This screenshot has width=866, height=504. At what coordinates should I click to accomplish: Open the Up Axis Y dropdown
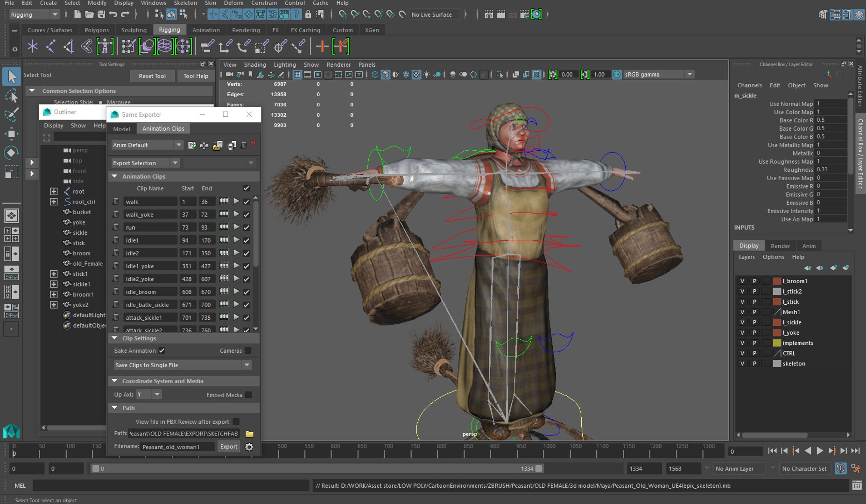click(149, 395)
